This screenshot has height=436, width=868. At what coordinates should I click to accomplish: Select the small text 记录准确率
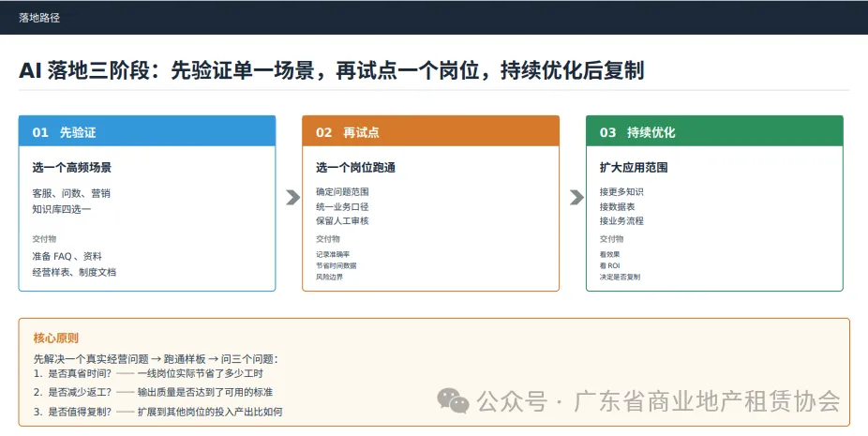pyautogui.click(x=333, y=254)
